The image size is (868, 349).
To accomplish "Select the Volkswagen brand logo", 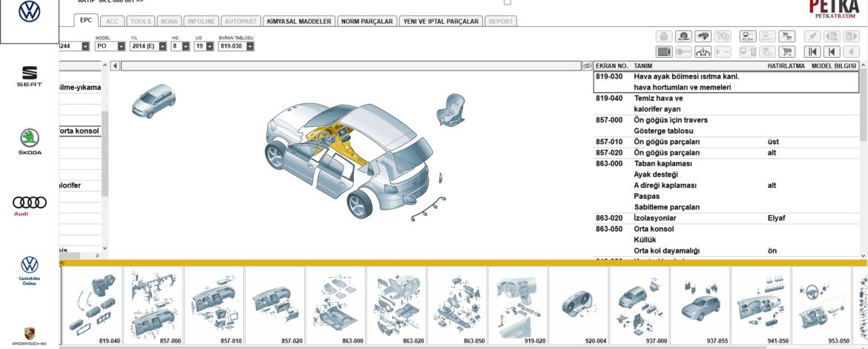I will pyautogui.click(x=30, y=12).
